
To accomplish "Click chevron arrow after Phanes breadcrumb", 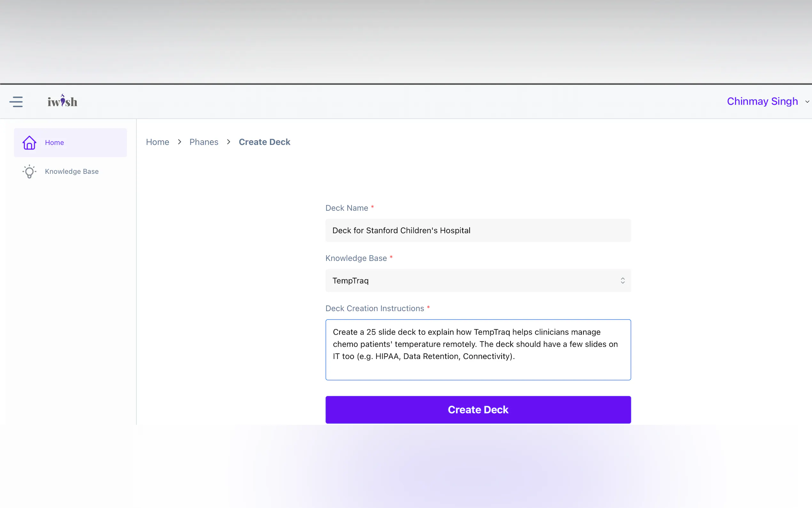I will pyautogui.click(x=229, y=142).
